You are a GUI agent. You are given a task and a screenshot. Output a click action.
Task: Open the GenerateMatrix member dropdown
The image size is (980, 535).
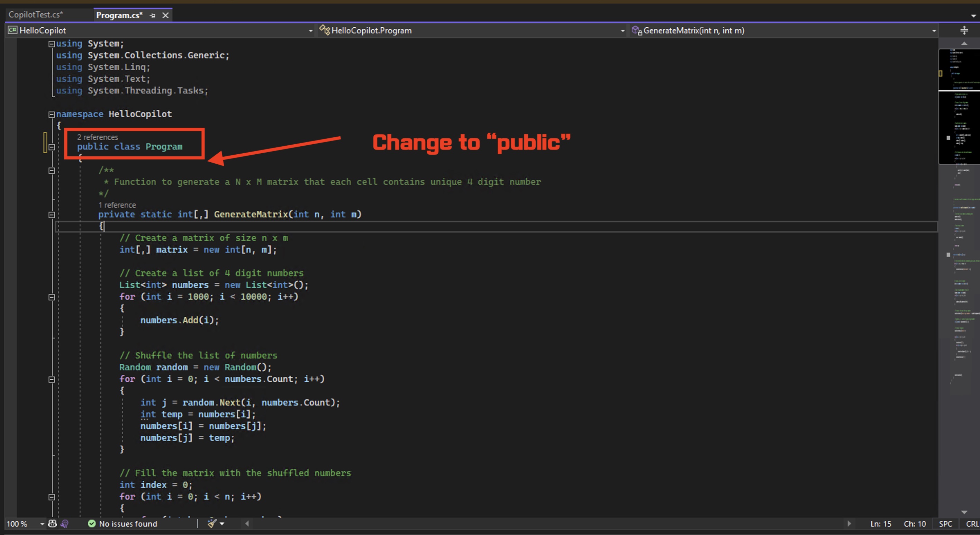tap(934, 30)
